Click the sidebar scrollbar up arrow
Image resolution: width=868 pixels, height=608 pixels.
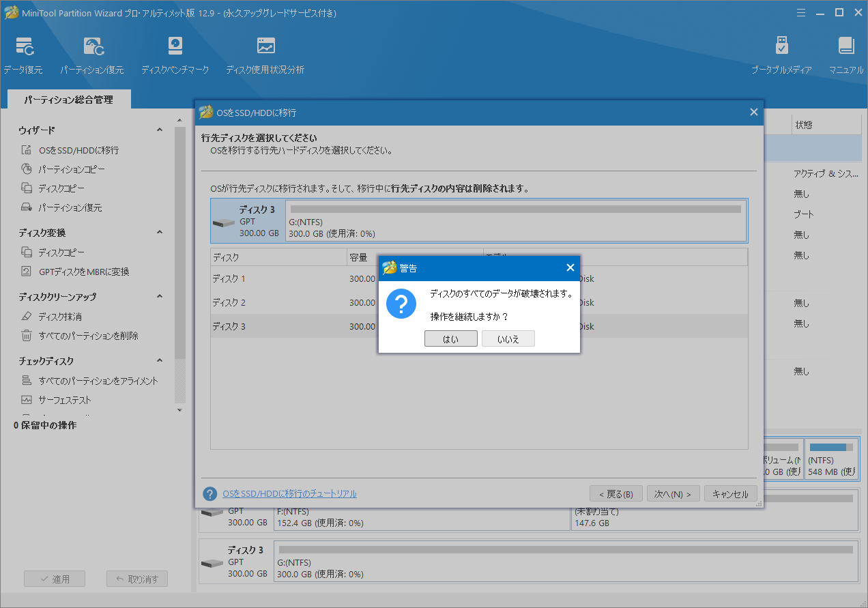[180, 121]
